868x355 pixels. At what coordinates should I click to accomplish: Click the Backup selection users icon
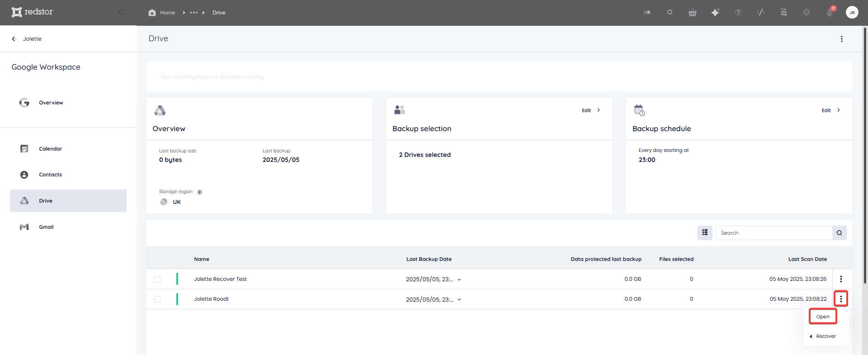click(400, 110)
